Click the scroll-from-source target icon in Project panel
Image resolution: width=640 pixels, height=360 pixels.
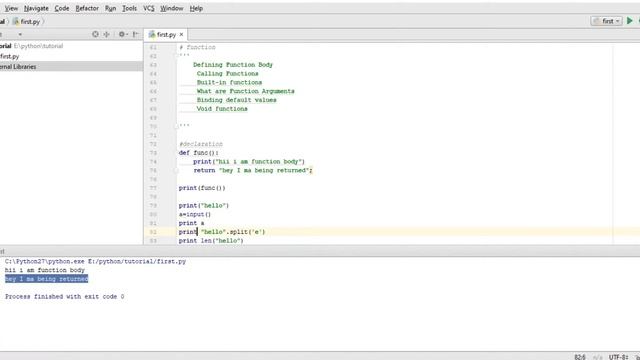coord(95,34)
